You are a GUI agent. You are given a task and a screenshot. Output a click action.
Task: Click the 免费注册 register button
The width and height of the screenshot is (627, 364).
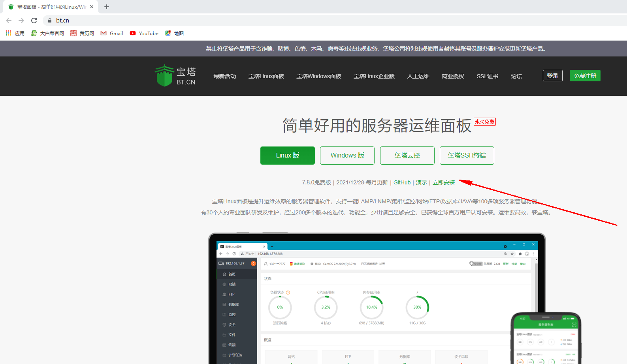point(585,76)
